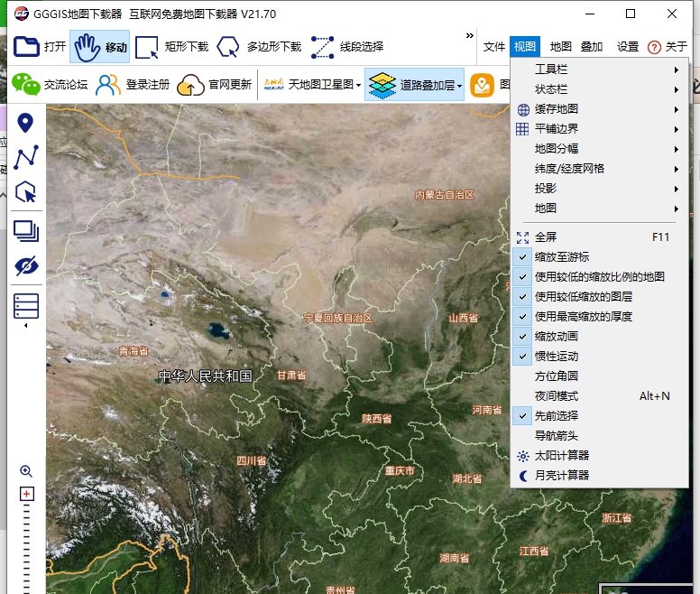Click the tile boundary grid icon
The width and height of the screenshot is (700, 594).
(522, 129)
